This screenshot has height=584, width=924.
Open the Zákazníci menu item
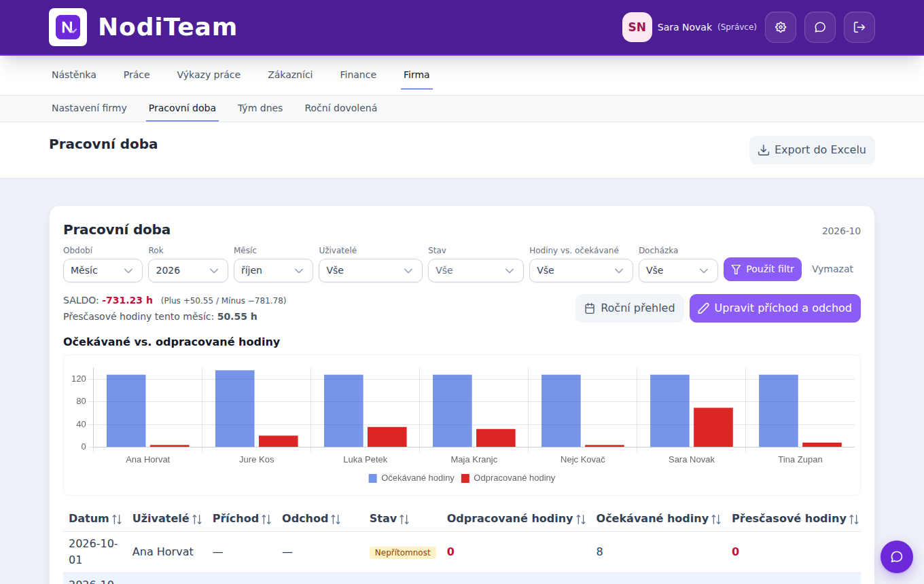pos(290,75)
